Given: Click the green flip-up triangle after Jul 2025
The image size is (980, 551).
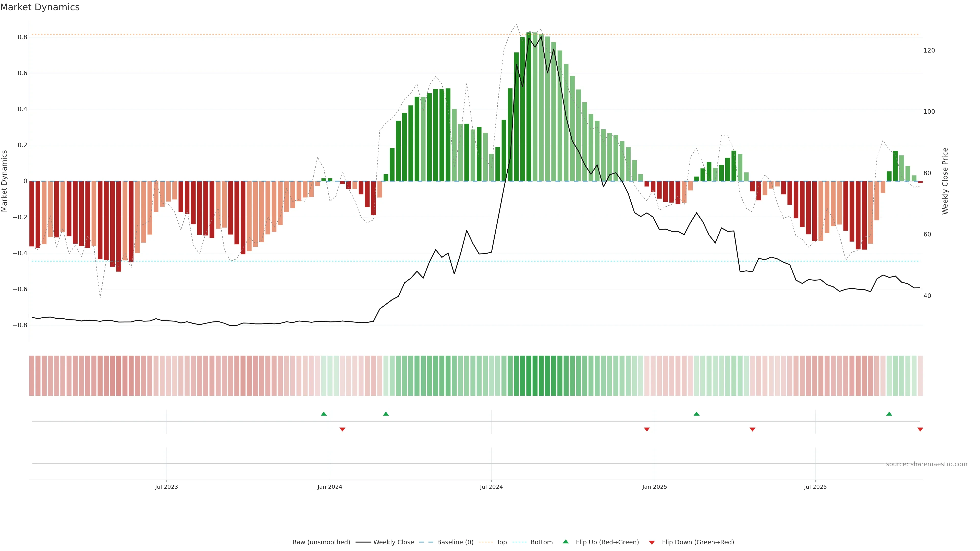Looking at the screenshot, I should (x=889, y=414).
